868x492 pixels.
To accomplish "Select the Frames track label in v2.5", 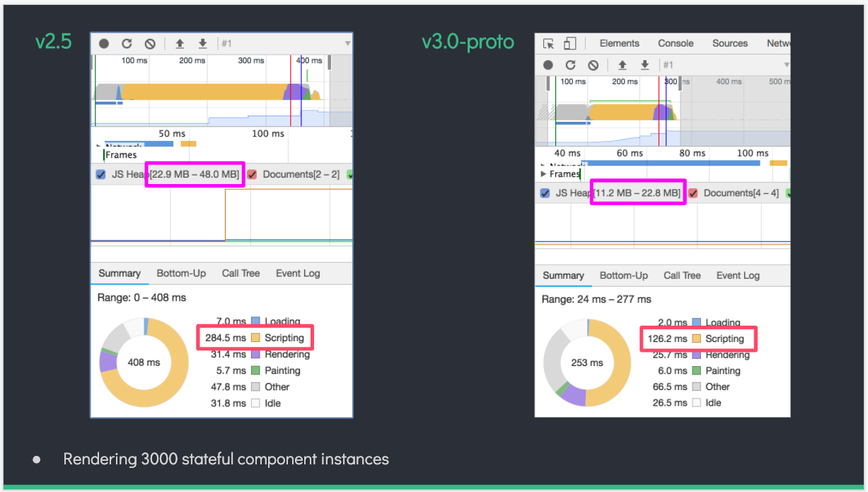I will point(121,155).
